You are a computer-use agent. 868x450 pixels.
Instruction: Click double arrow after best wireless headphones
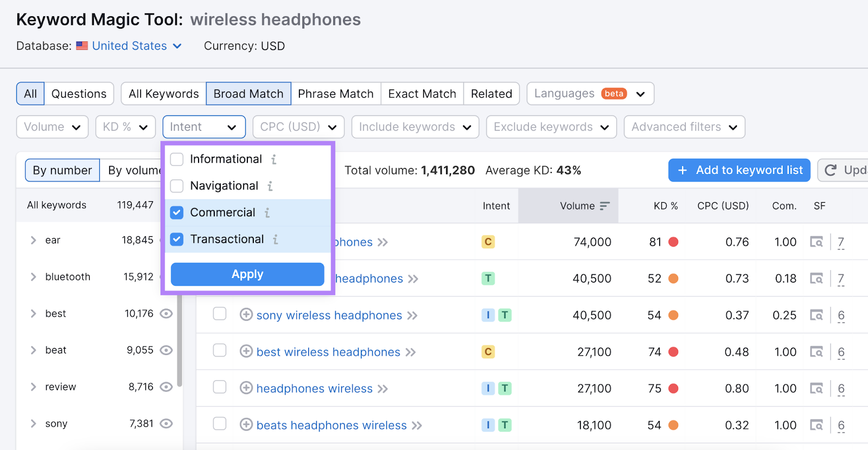click(x=411, y=352)
